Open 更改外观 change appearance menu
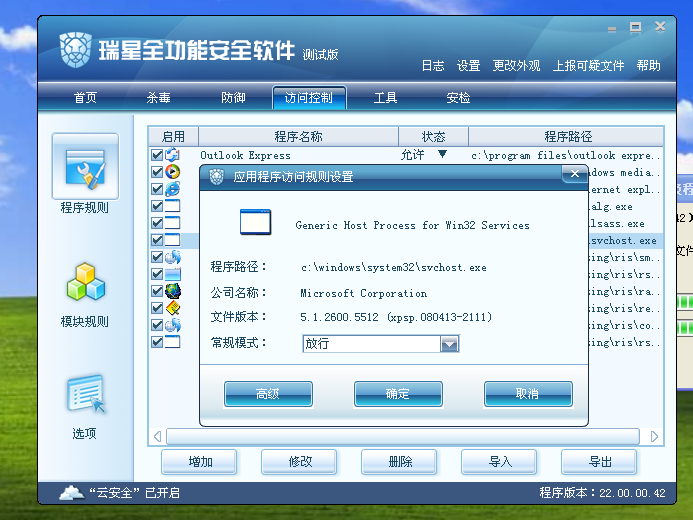693x520 pixels. click(517, 66)
